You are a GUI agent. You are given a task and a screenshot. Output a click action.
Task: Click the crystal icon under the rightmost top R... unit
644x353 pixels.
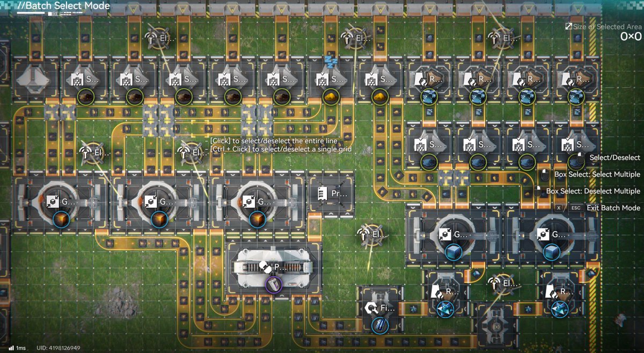tap(576, 97)
